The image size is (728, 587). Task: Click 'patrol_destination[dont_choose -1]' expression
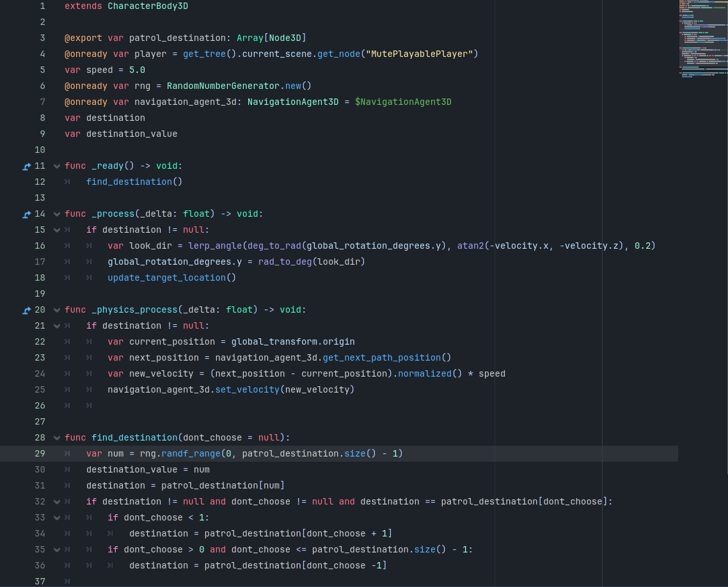296,566
